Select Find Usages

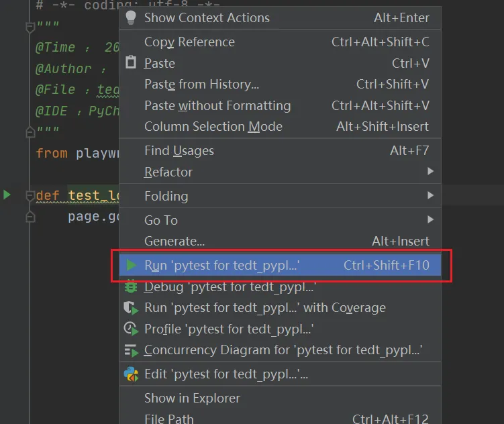pyautogui.click(x=280, y=151)
